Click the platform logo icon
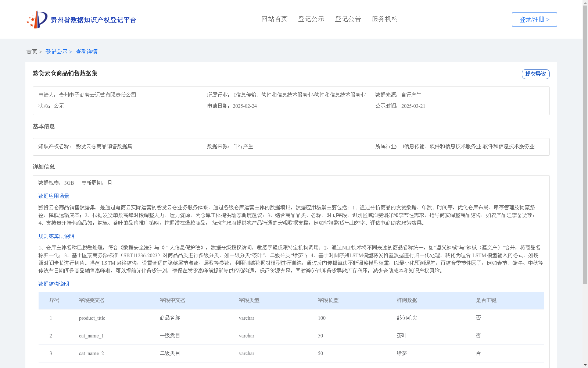588x368 pixels. (x=37, y=20)
